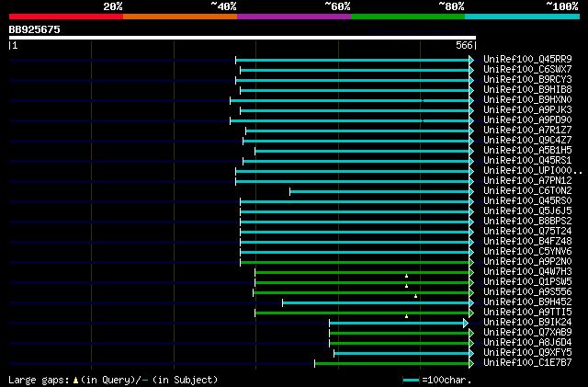Open hit UniRef100_Q45RR9
The height and width of the screenshot is (387, 588).
coord(527,60)
